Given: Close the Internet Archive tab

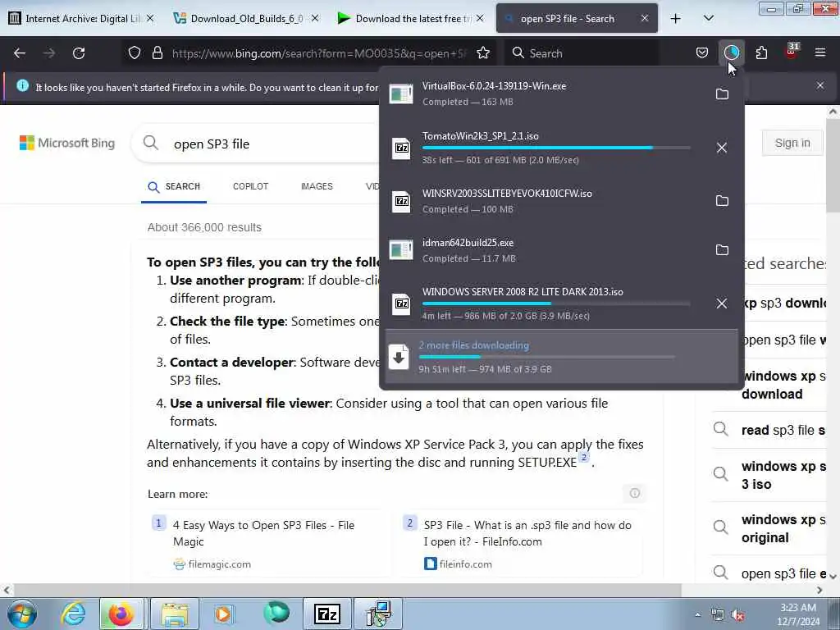Looking at the screenshot, I should [151, 18].
